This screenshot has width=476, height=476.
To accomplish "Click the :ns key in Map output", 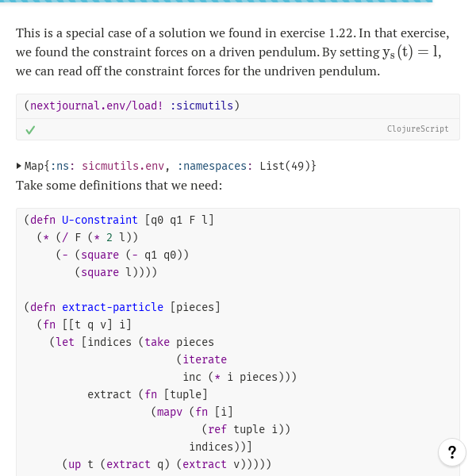I will [62, 166].
